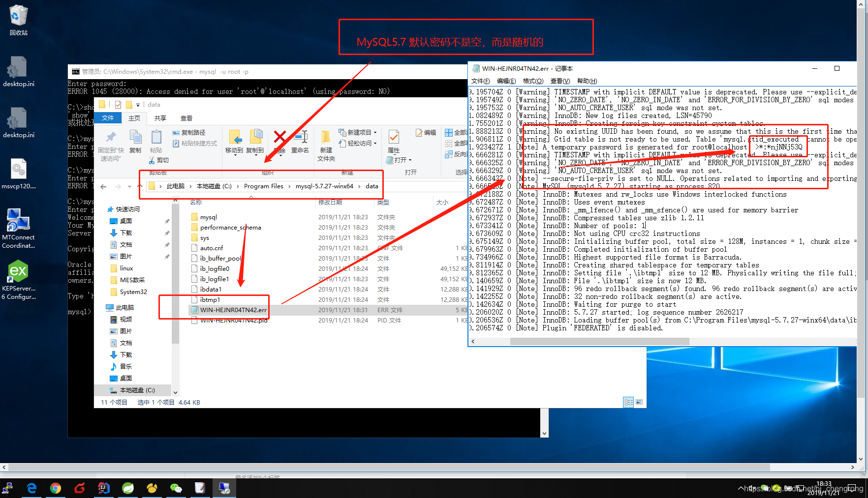
Task: Click the Explorer quick access properties icon
Action: pos(118,105)
